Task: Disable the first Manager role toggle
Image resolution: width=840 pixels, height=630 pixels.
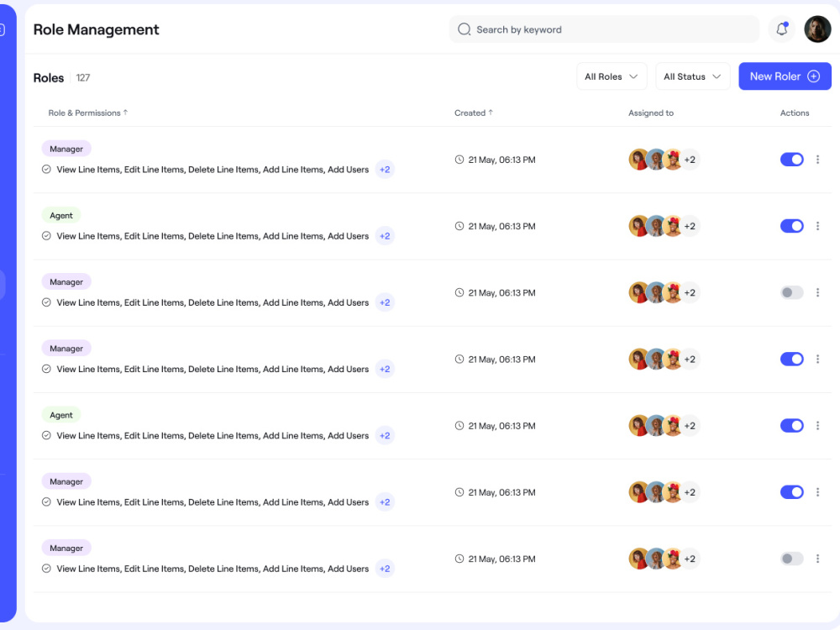Action: coord(792,159)
